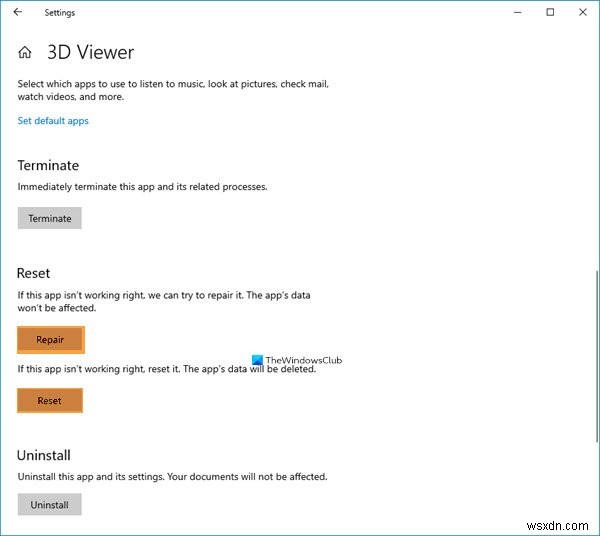The width and height of the screenshot is (600, 536).
Task: Click the 'Select which apps to use' description
Action: click(173, 90)
